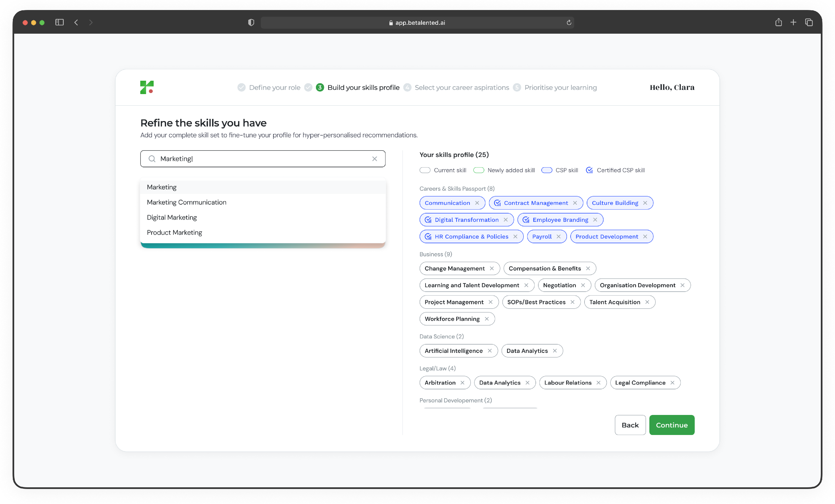The height and width of the screenshot is (504, 835).
Task: Click the search magnifier icon
Action: point(152,159)
